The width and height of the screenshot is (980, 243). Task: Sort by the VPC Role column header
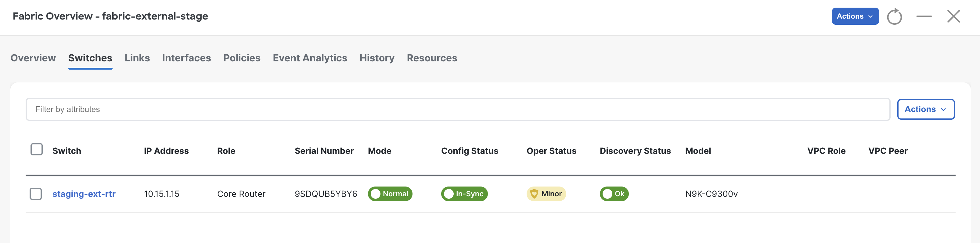pos(826,151)
